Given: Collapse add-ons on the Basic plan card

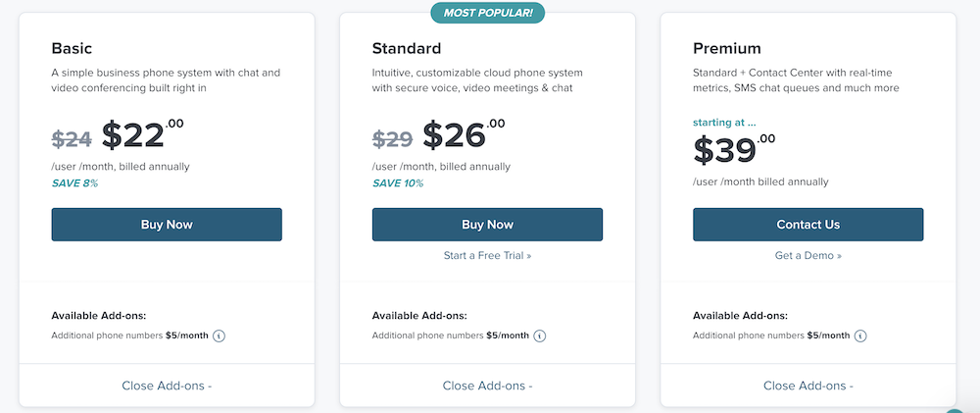Looking at the screenshot, I should [167, 386].
